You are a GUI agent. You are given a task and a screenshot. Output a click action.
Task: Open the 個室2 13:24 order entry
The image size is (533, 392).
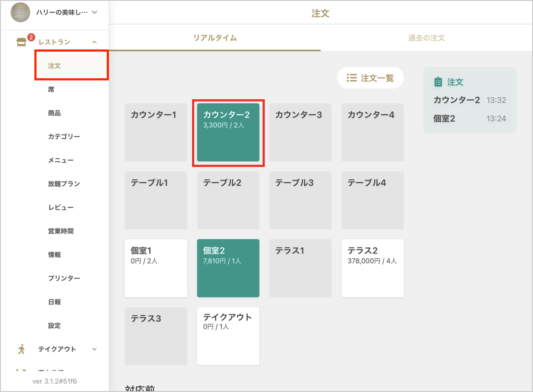[469, 118]
